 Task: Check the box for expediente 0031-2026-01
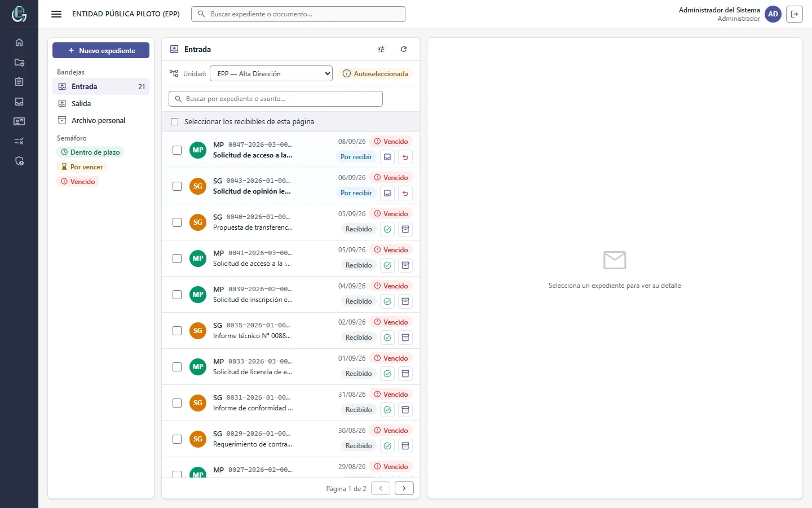tap(177, 403)
